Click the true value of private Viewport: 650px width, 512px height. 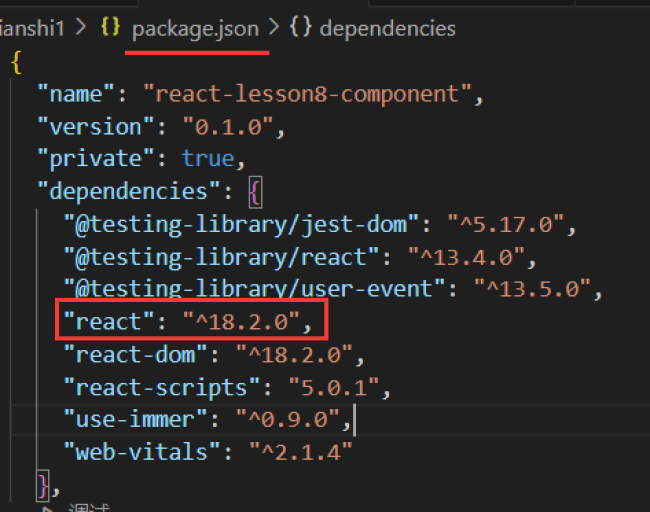208,158
